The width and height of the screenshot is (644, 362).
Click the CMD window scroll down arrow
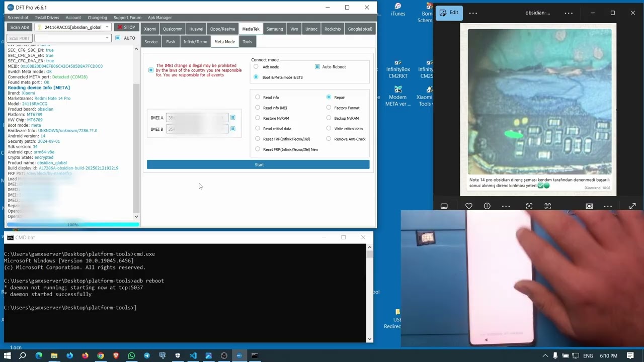[370, 339]
